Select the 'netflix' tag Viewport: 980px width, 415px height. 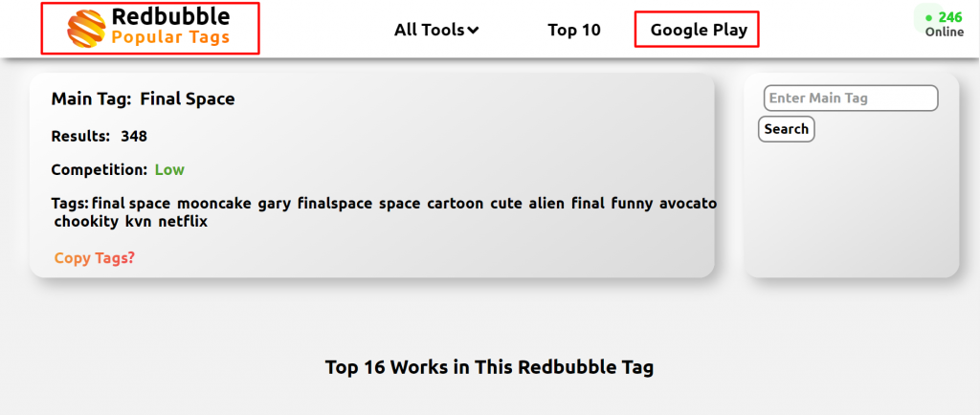pos(183,222)
